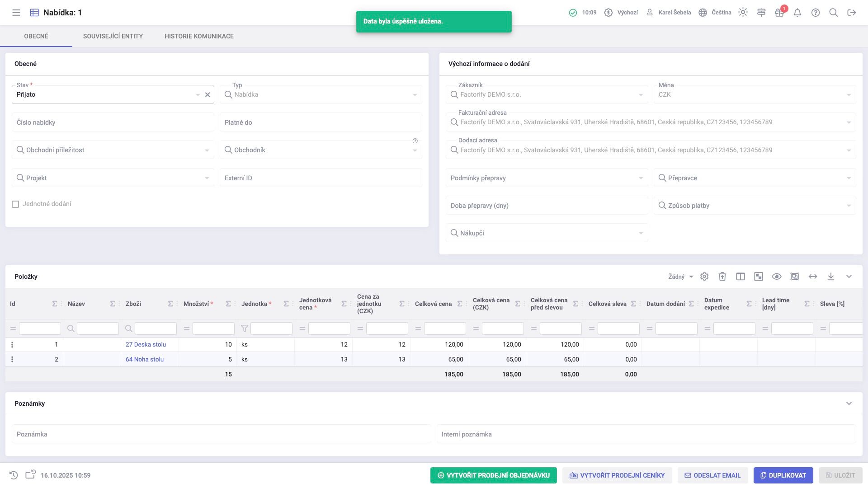Screen dimensions: 868x488
Task: Enable the Jednotné dodání checkbox
Action: point(15,204)
